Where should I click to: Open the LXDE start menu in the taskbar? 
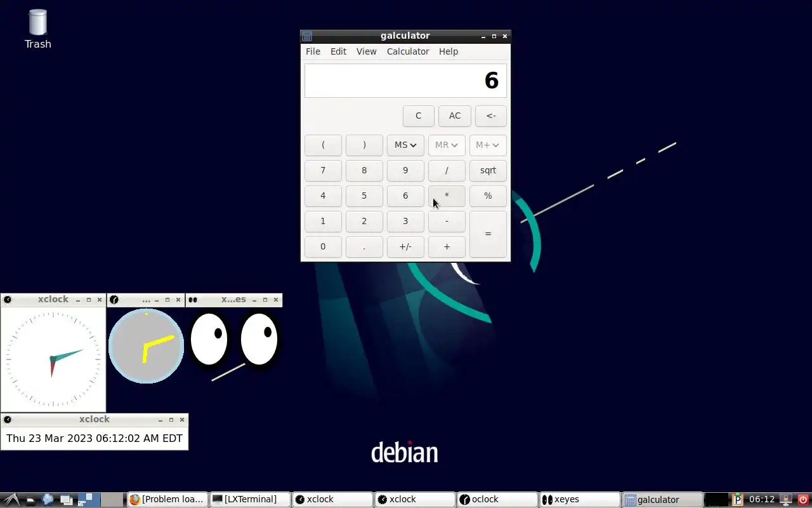11,500
